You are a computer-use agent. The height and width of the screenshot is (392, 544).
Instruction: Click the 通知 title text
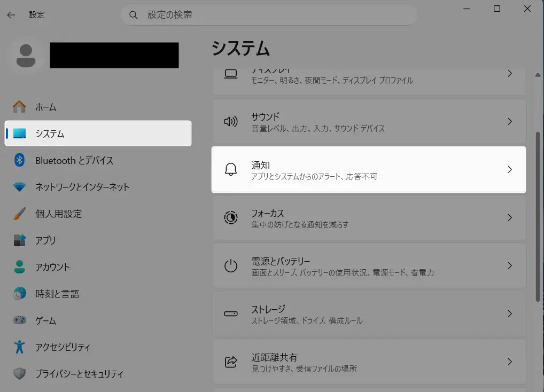[x=261, y=165]
